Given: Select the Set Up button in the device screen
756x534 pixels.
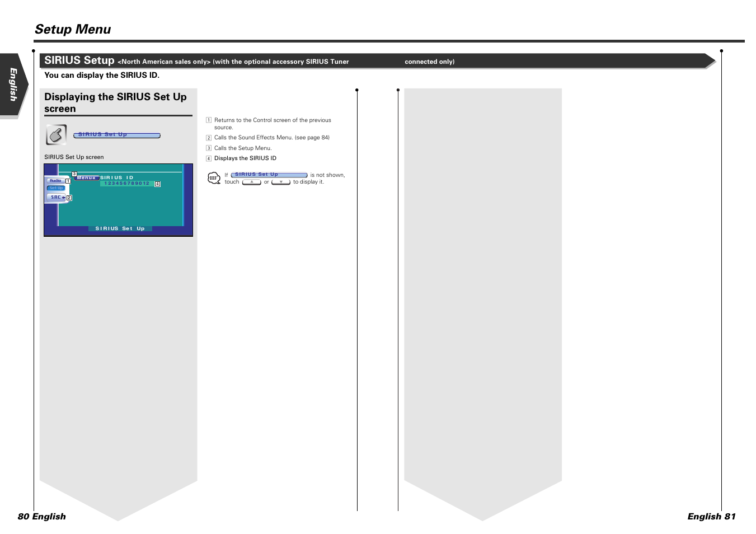Looking at the screenshot, I should 56,188.
